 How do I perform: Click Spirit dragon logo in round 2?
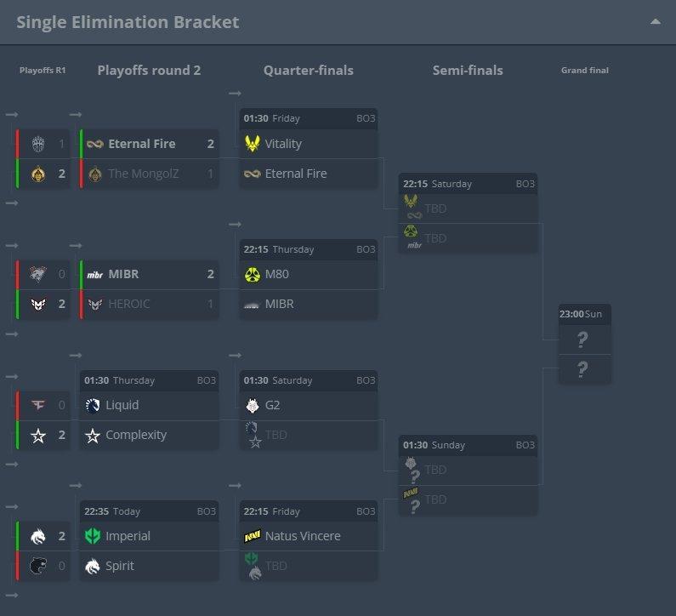coord(93,566)
